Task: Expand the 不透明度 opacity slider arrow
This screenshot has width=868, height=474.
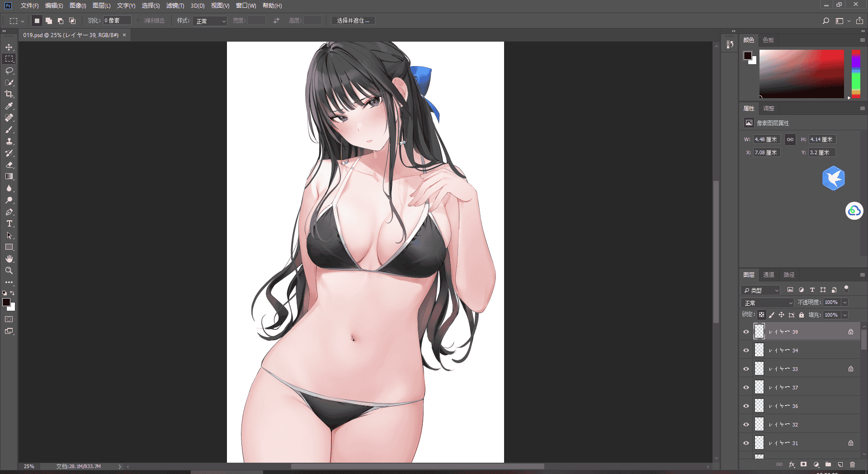Action: point(844,302)
